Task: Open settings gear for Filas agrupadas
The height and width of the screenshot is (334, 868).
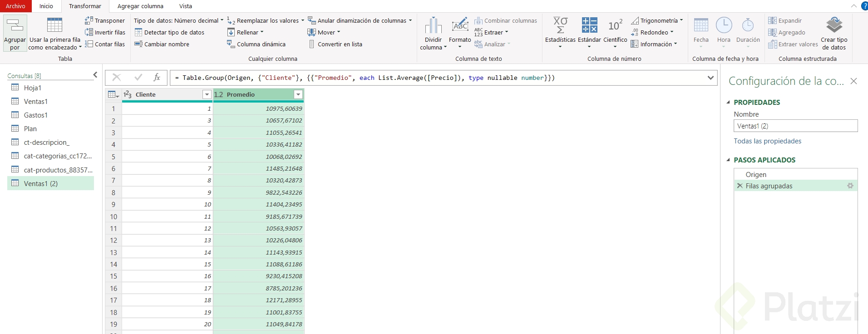Action: point(850,186)
